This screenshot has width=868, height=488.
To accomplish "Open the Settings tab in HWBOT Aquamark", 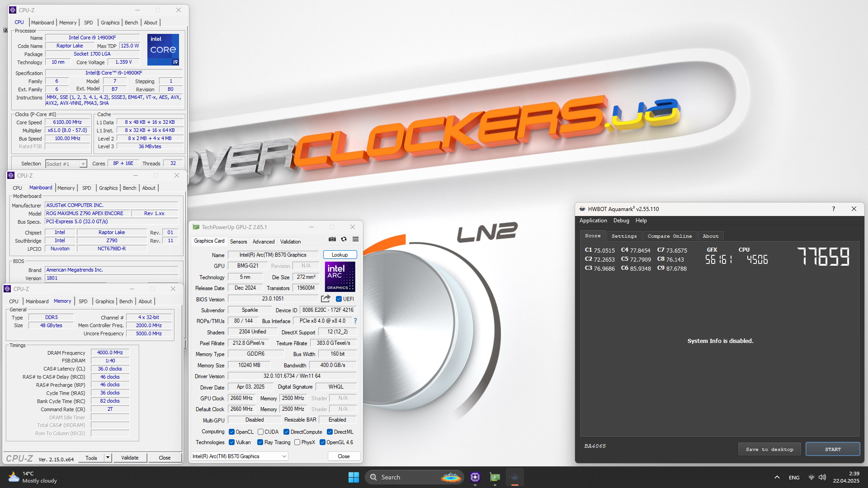I will point(624,236).
